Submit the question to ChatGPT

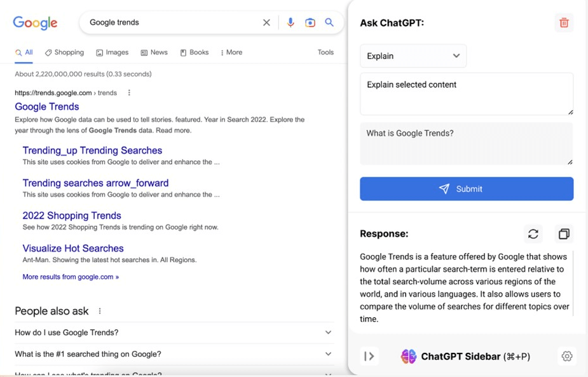pyautogui.click(x=467, y=189)
